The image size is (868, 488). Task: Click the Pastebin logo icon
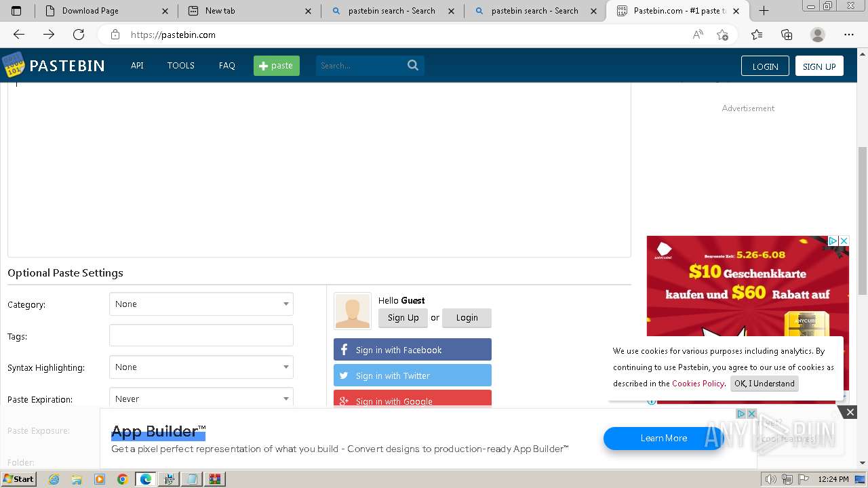point(13,66)
